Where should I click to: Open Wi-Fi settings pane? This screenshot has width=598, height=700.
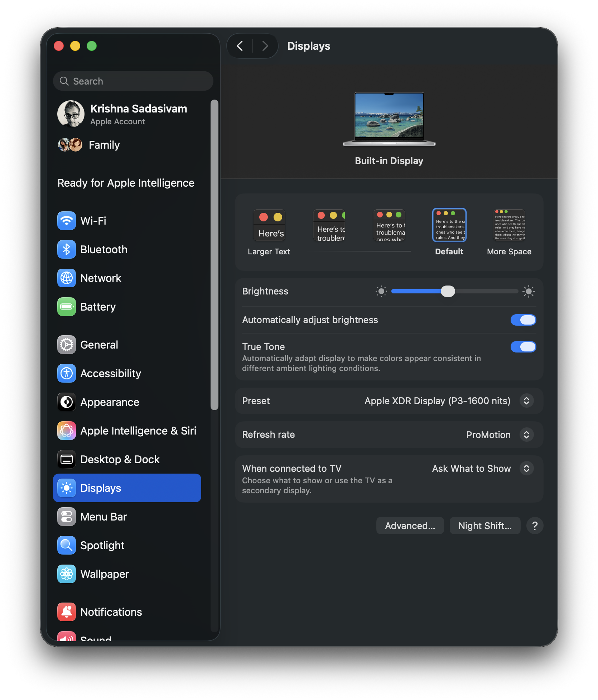(x=127, y=221)
